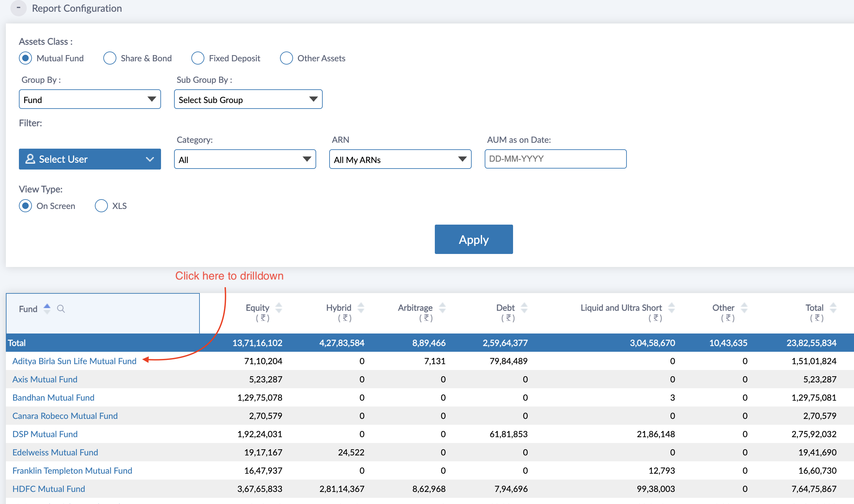This screenshot has height=504, width=854.
Task: Sort the Arbitrage column
Action: tap(442, 308)
